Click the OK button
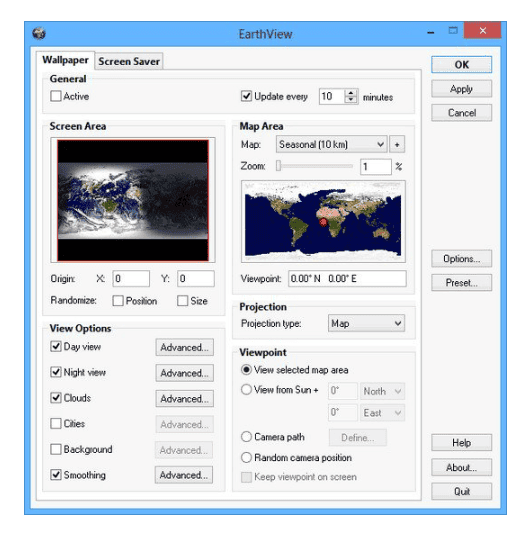526x537 pixels. 461,64
